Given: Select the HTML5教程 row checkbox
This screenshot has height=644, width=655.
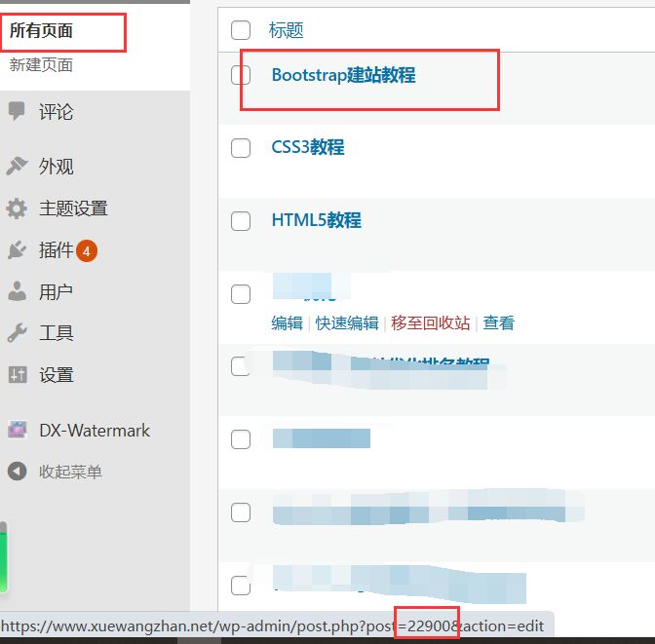Looking at the screenshot, I should (x=241, y=221).
